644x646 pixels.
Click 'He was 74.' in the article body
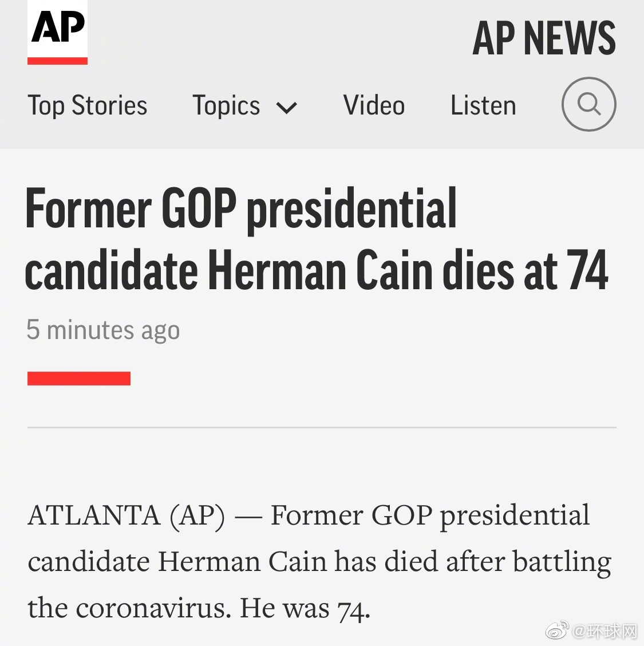point(305,608)
